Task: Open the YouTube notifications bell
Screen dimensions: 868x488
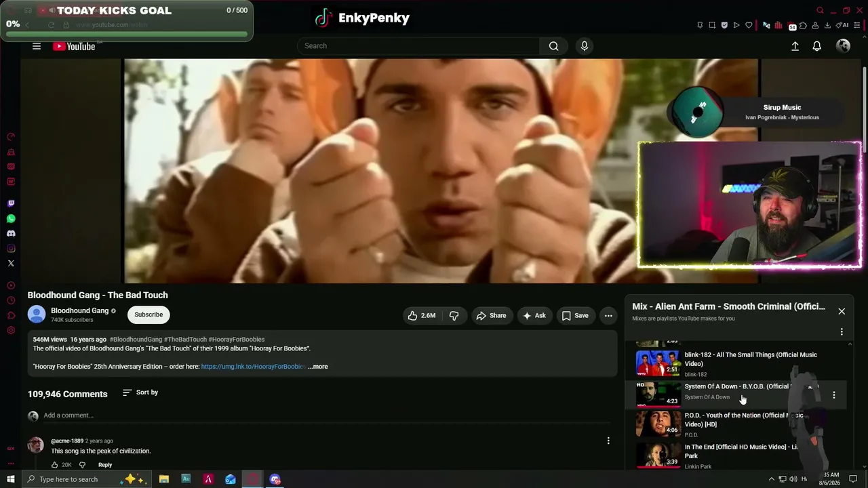Action: click(x=817, y=46)
